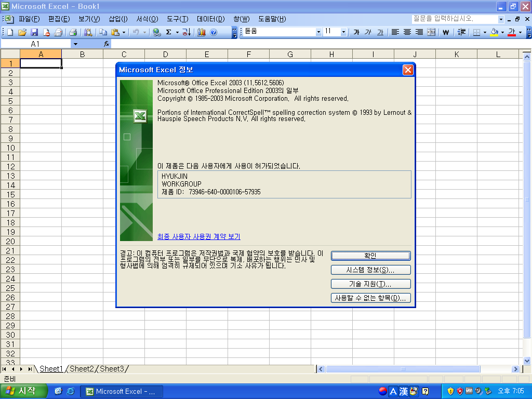This screenshot has width=532, height=399.
Task: Open the 삽입(I) menu
Action: click(x=118, y=19)
